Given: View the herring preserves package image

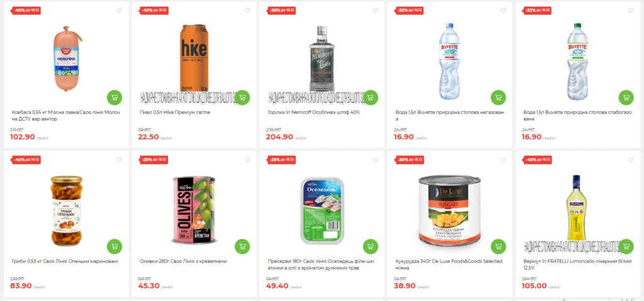Looking at the screenshot, I should pyautogui.click(x=322, y=211).
